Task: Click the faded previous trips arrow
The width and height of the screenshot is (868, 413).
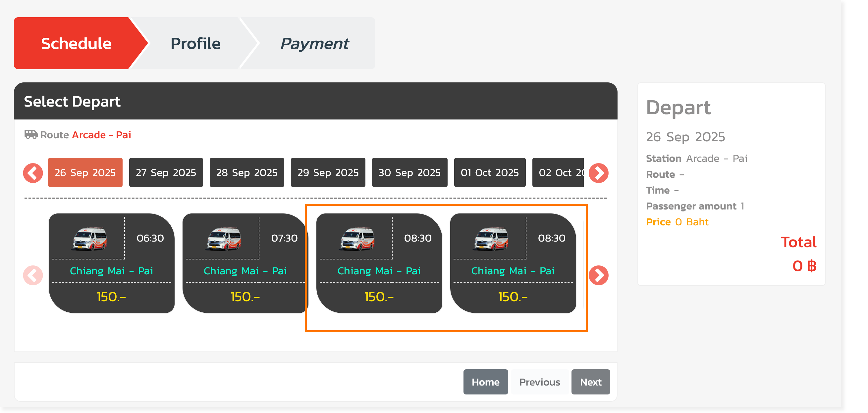Action: pyautogui.click(x=33, y=275)
